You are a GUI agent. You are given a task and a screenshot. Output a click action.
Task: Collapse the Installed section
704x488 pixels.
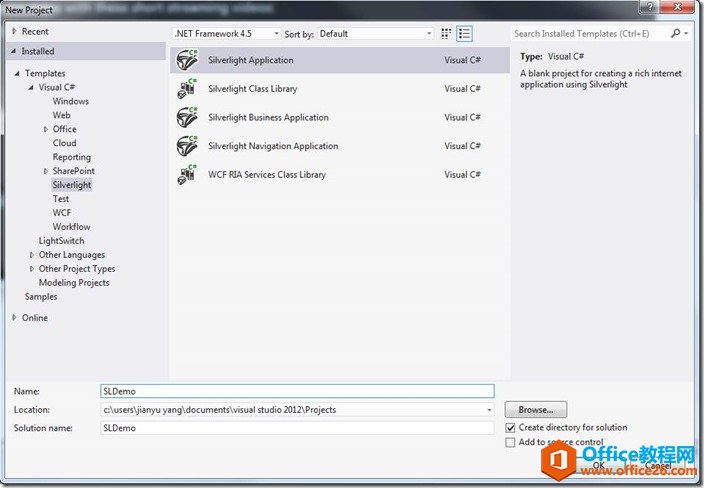13,51
